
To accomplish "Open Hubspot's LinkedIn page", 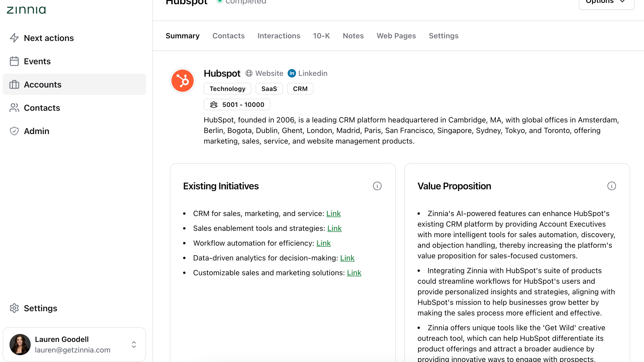I will [x=307, y=73].
